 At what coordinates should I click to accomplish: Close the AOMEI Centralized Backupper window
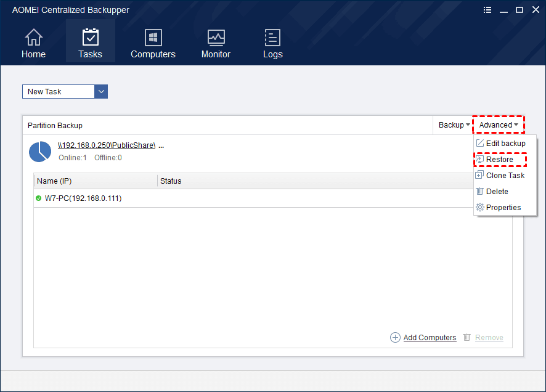pyautogui.click(x=536, y=10)
